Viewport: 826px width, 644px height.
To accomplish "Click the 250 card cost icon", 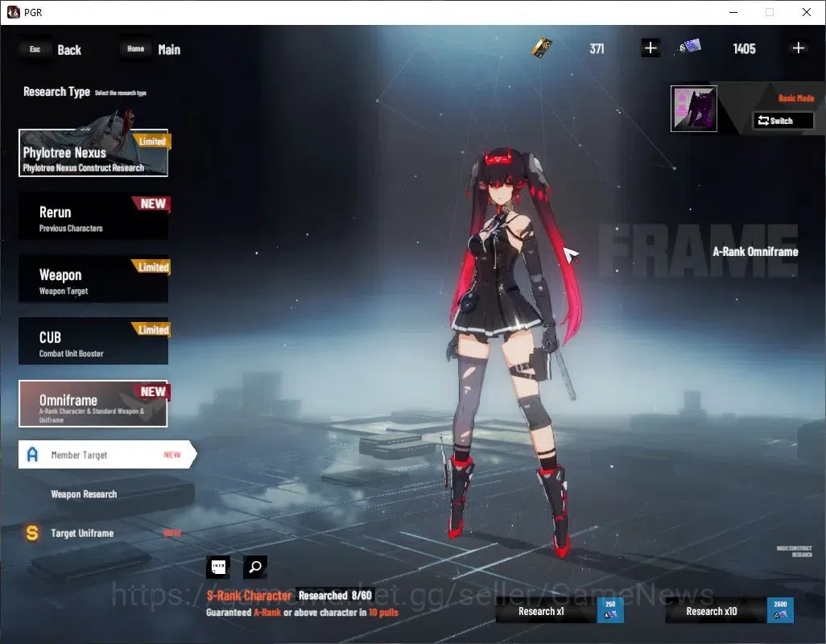I will click(610, 609).
